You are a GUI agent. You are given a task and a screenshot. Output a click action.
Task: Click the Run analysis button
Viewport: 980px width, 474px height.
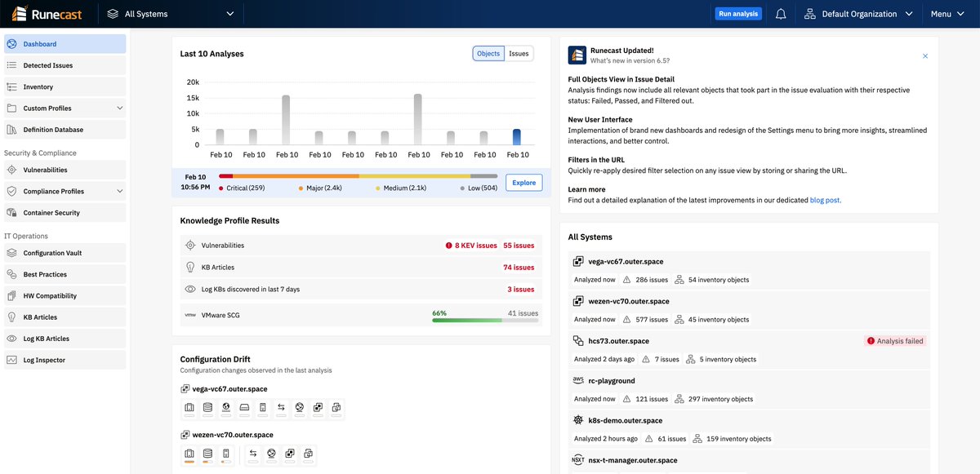pos(738,14)
